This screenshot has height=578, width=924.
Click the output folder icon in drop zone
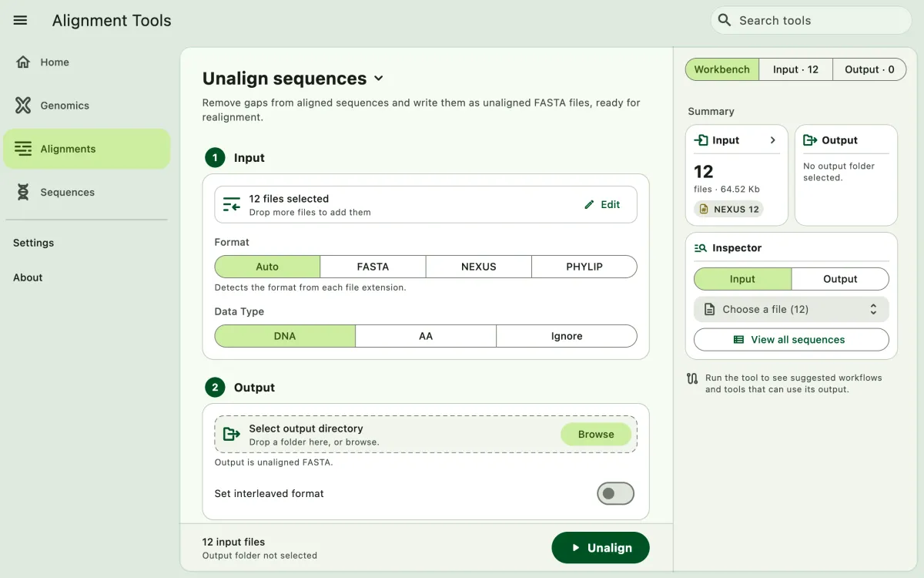click(231, 435)
